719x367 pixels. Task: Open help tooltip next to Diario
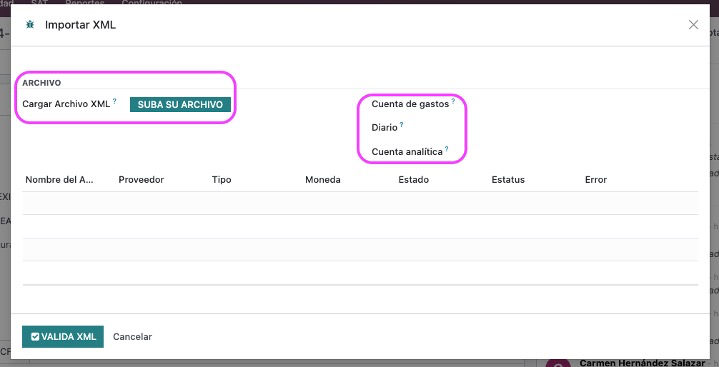pos(401,124)
